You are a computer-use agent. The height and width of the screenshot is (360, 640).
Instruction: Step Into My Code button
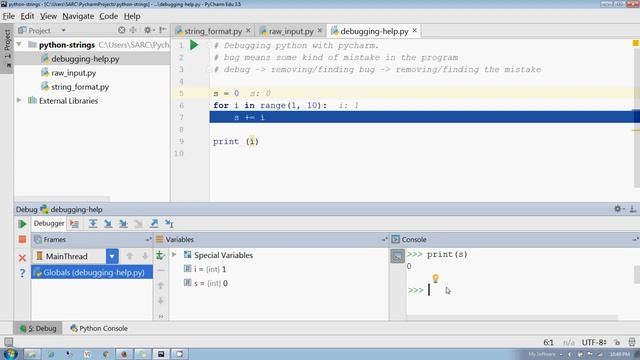123,224
